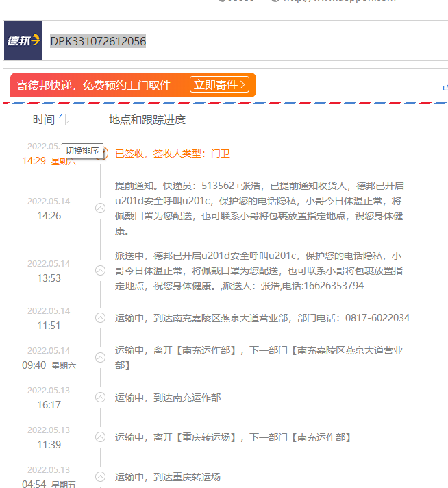Click the 2022.05.14 11:51 timestamp
The image size is (448, 488).
(x=49, y=318)
